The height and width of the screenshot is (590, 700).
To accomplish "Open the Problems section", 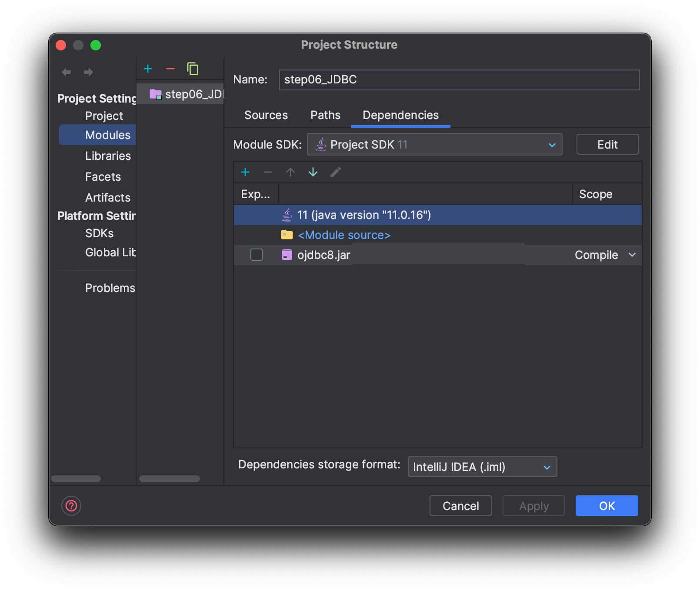I will click(x=110, y=288).
